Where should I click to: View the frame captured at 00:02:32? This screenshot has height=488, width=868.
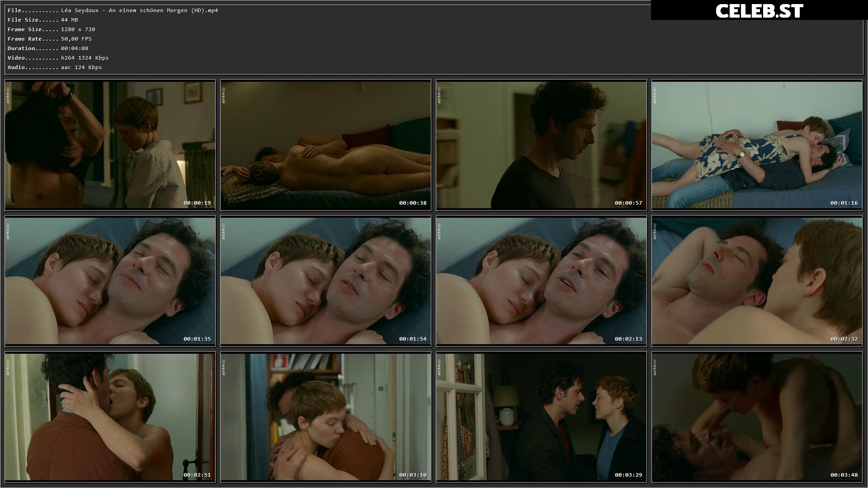click(757, 281)
